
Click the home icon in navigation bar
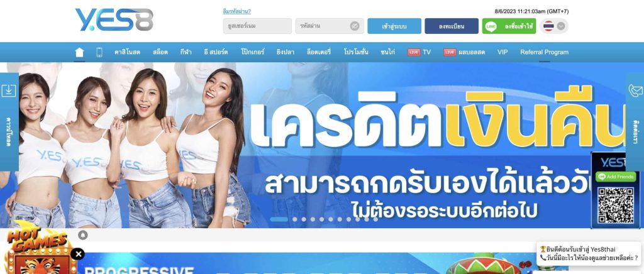[x=79, y=52]
